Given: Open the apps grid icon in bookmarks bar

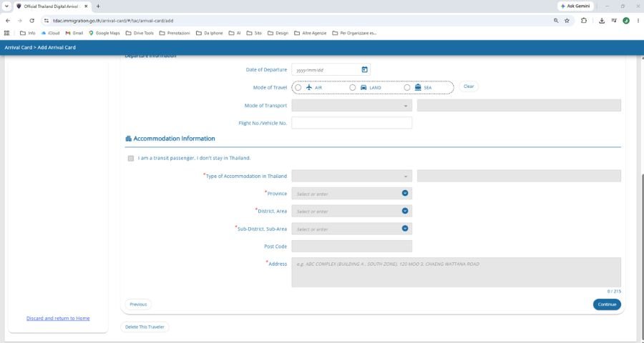Looking at the screenshot, I should (x=6, y=33).
